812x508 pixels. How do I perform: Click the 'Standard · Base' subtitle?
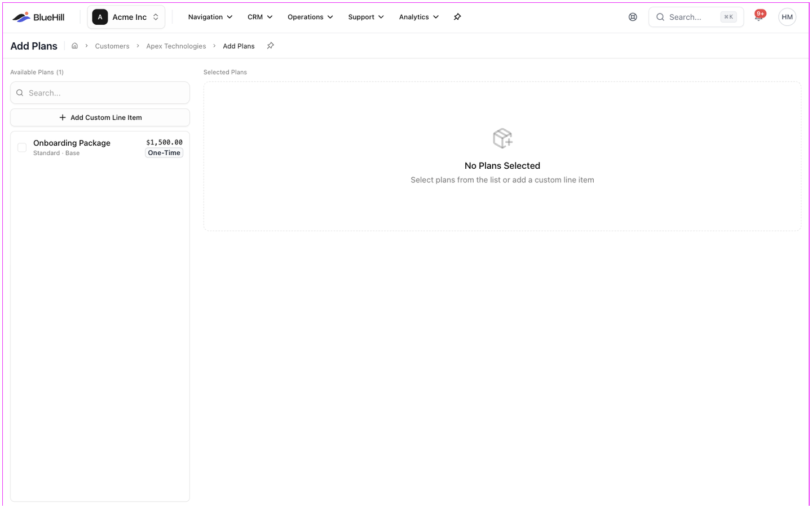(56, 153)
